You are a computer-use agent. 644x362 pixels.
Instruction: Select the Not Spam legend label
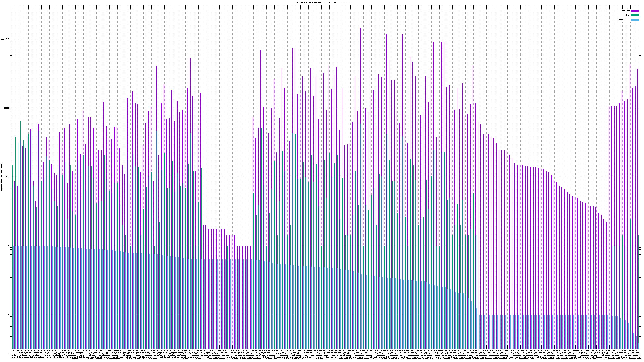tap(626, 11)
